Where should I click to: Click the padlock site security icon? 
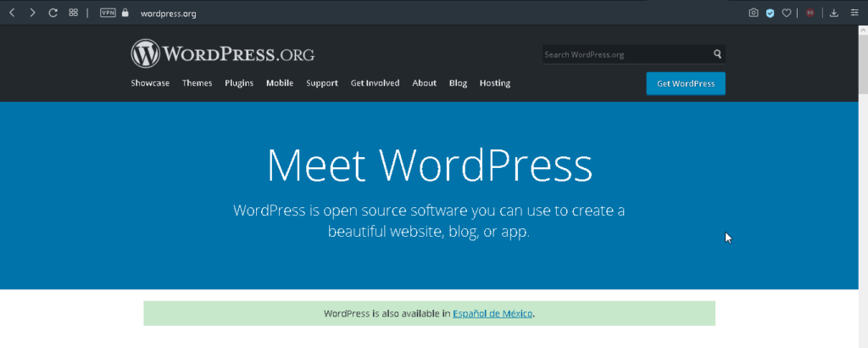coord(125,13)
